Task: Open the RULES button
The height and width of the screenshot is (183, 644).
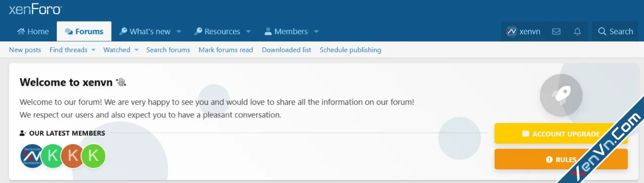Action: click(x=561, y=159)
